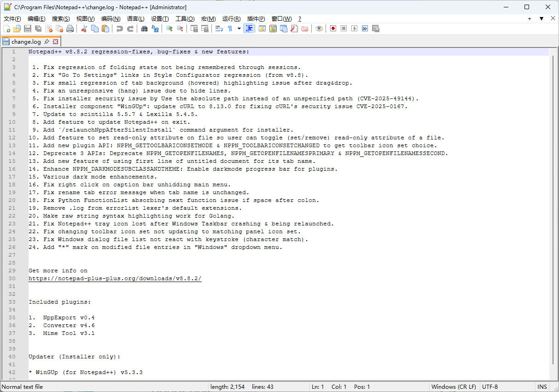Open the 语言(L) language menu
This screenshot has height=392, width=559.
(x=135, y=19)
